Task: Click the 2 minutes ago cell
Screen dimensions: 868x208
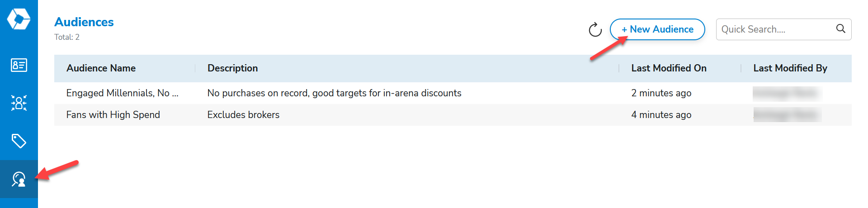Action: click(661, 93)
